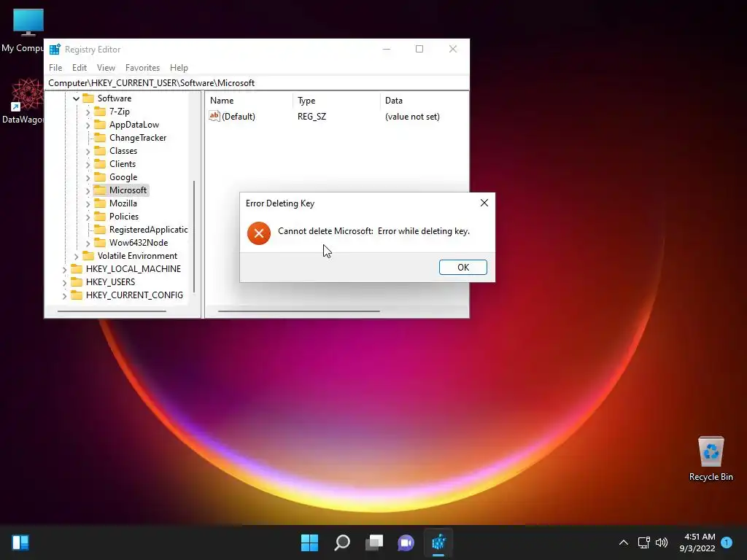Image resolution: width=747 pixels, height=560 pixels.
Task: Select the 7-Zip folder icon
Action: [x=100, y=112]
